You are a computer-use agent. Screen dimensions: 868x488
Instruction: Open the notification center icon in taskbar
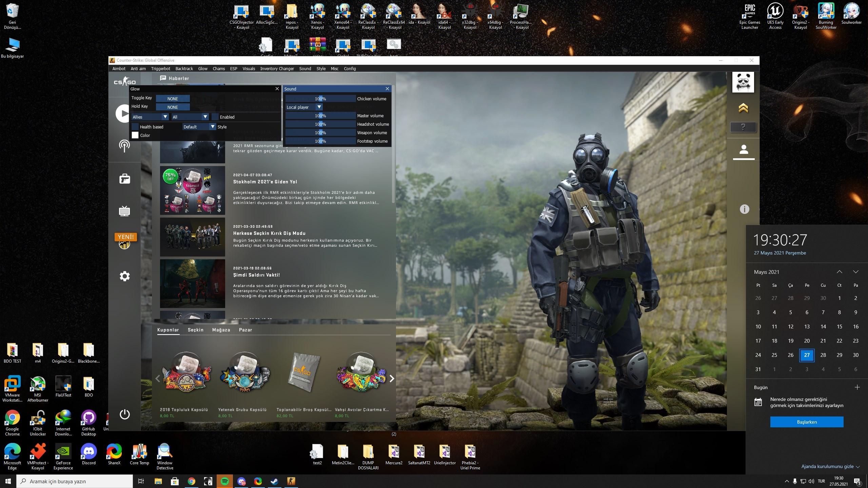click(857, 481)
